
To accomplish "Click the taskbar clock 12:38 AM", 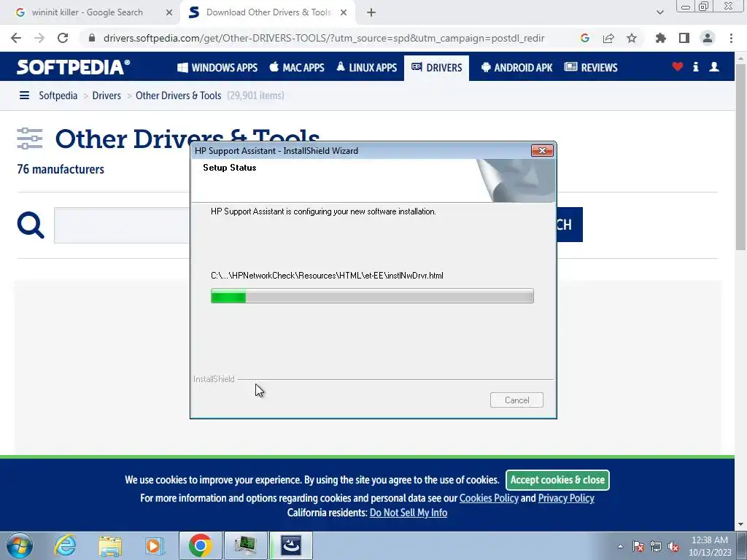I will tap(710, 545).
